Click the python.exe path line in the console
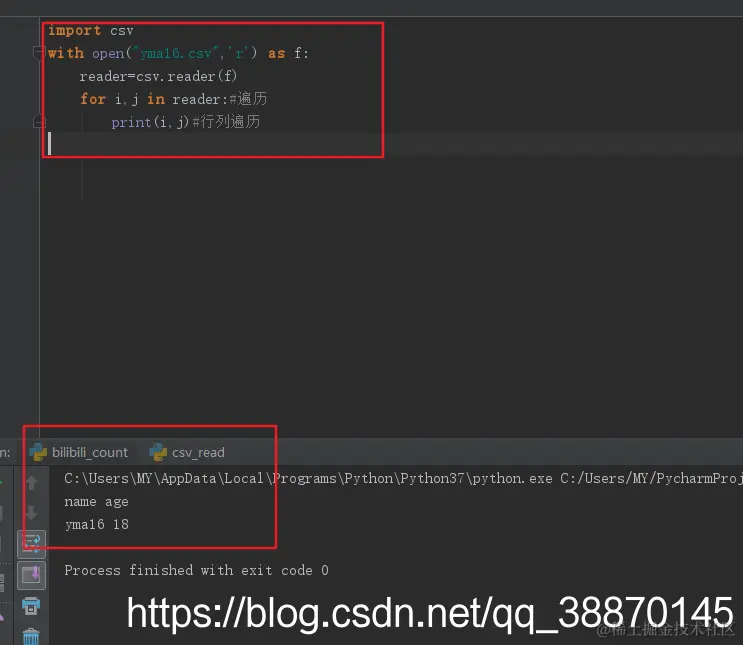The width and height of the screenshot is (743, 645). [x=403, y=478]
